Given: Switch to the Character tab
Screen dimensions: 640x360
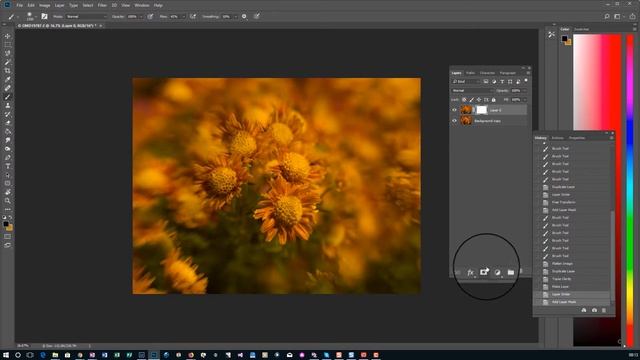Looking at the screenshot, I should tap(487, 73).
